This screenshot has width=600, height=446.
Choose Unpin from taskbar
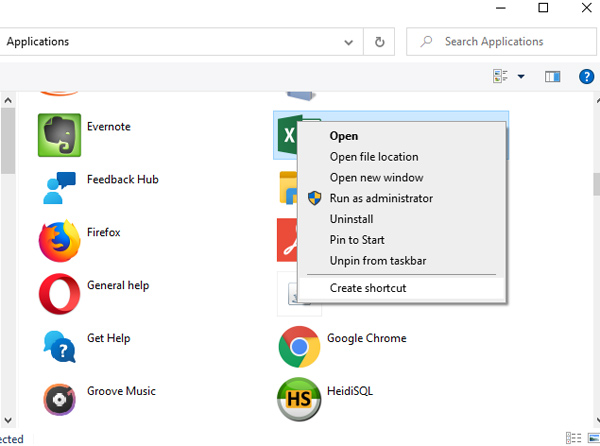401,260
